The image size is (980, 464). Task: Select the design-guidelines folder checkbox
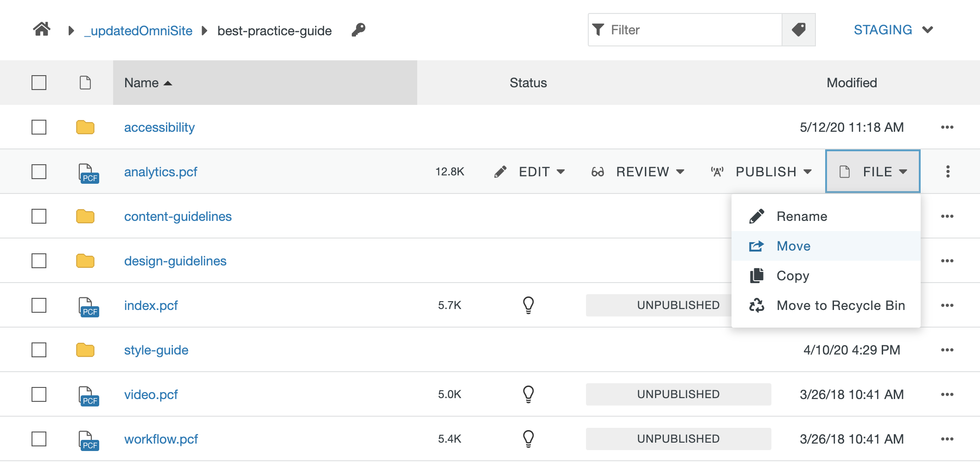[39, 261]
